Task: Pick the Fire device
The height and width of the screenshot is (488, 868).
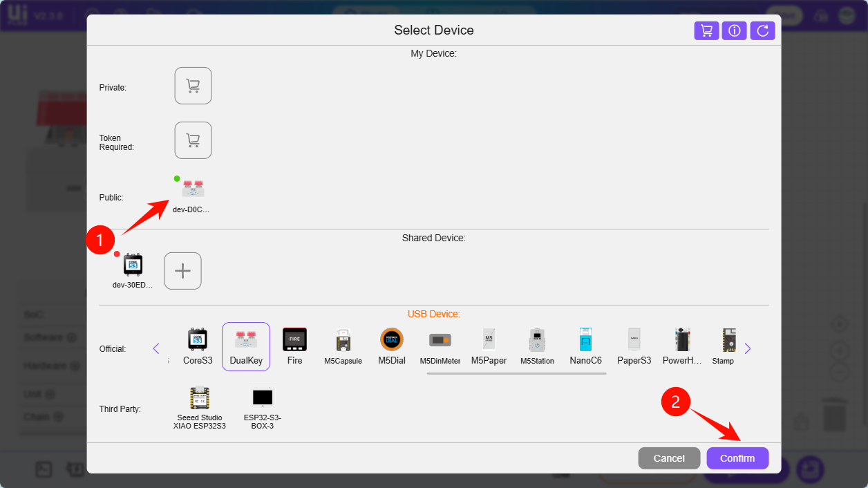Action: tap(294, 346)
